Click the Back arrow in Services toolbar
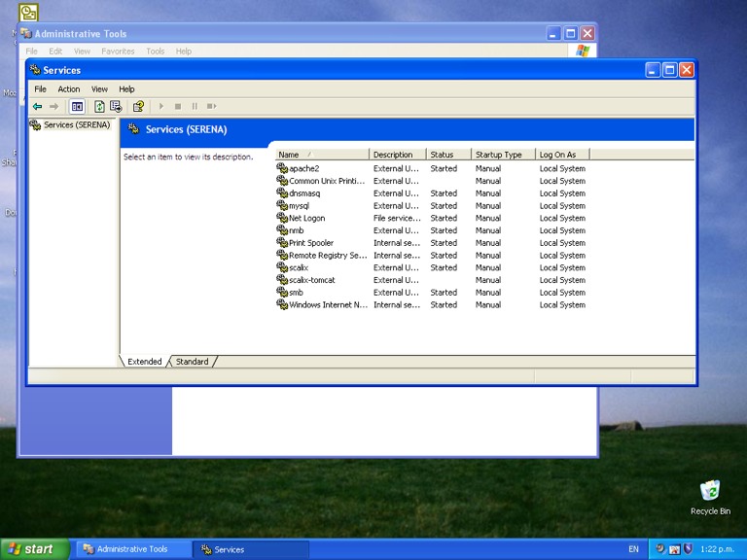 [37, 106]
